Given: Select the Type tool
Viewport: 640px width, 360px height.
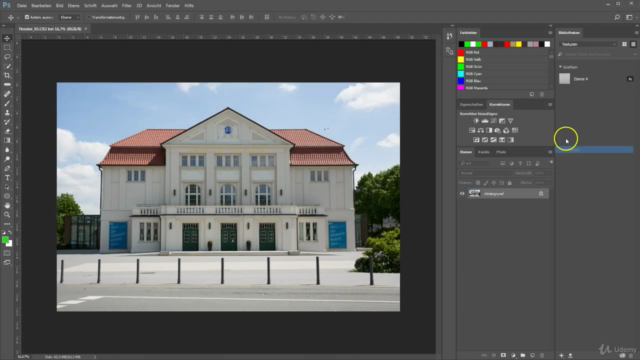Looking at the screenshot, I should click(x=7, y=178).
